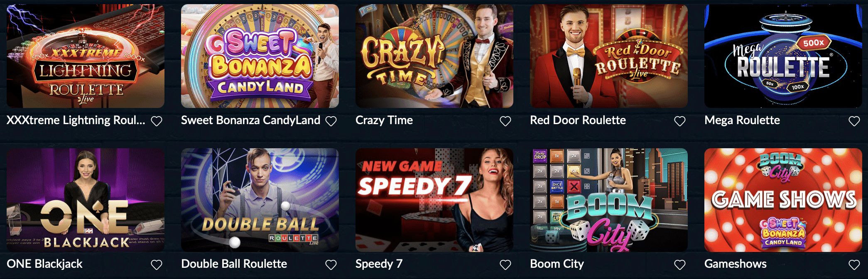Launch Sweet Bonanza CandyLand game image
Screen dimensions: 868x279
260,56
